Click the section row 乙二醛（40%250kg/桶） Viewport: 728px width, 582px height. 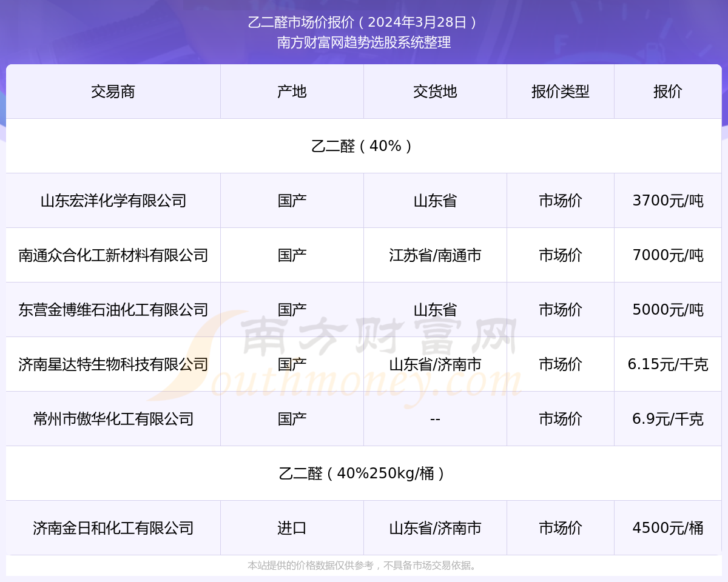tap(364, 473)
